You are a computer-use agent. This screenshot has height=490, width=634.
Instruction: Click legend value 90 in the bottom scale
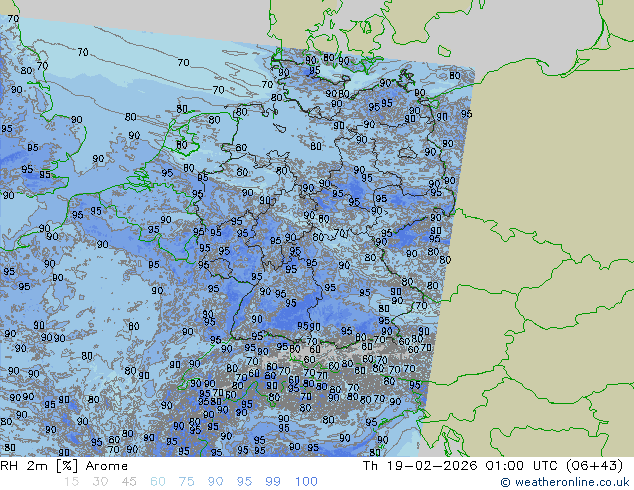point(215,482)
